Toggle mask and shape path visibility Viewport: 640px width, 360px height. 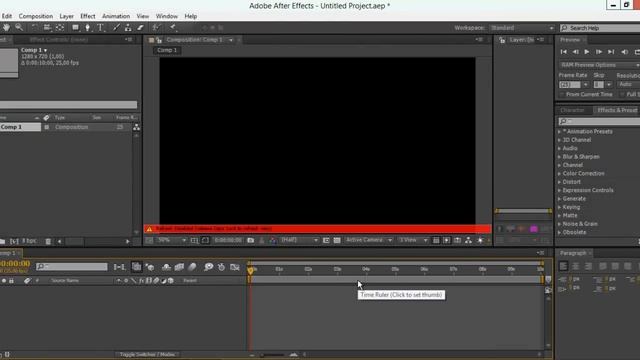[x=205, y=240]
